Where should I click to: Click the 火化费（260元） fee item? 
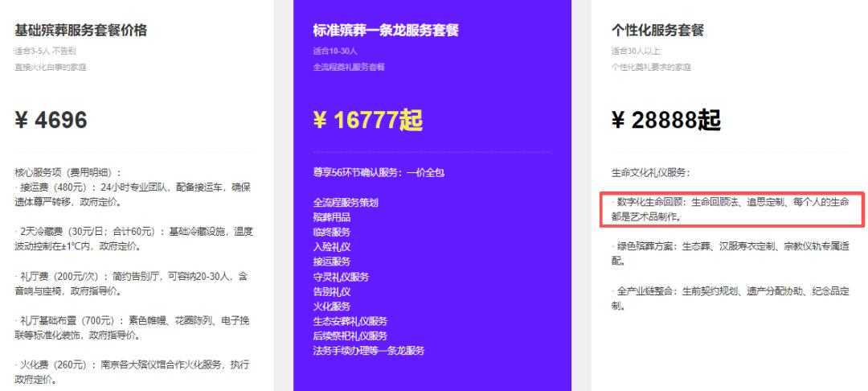click(x=132, y=372)
